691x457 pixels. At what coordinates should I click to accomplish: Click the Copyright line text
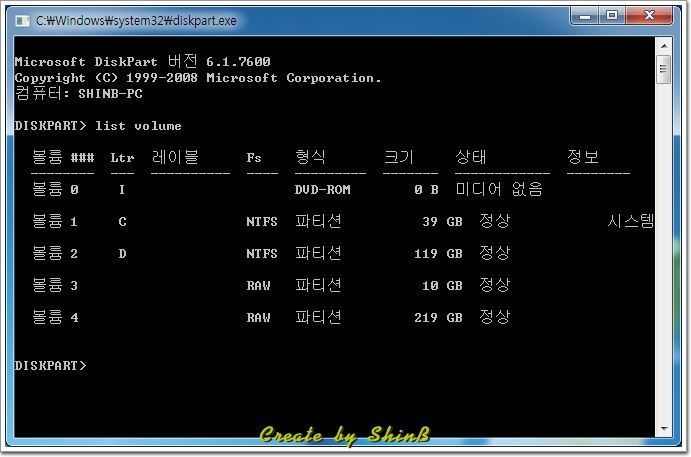[197, 78]
